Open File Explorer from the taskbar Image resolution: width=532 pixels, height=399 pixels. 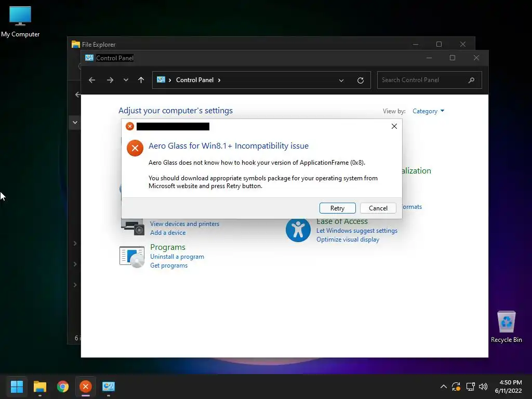[39, 387]
